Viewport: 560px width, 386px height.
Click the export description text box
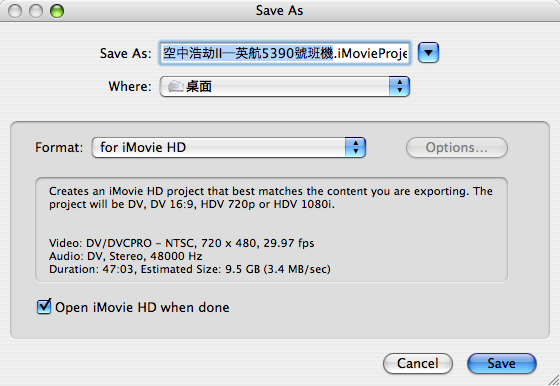click(x=271, y=230)
